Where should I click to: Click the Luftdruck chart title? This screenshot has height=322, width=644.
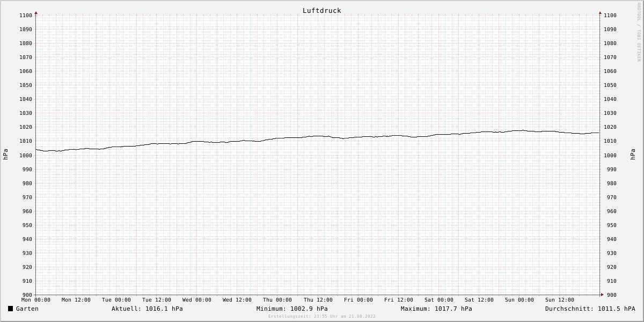coord(321,11)
